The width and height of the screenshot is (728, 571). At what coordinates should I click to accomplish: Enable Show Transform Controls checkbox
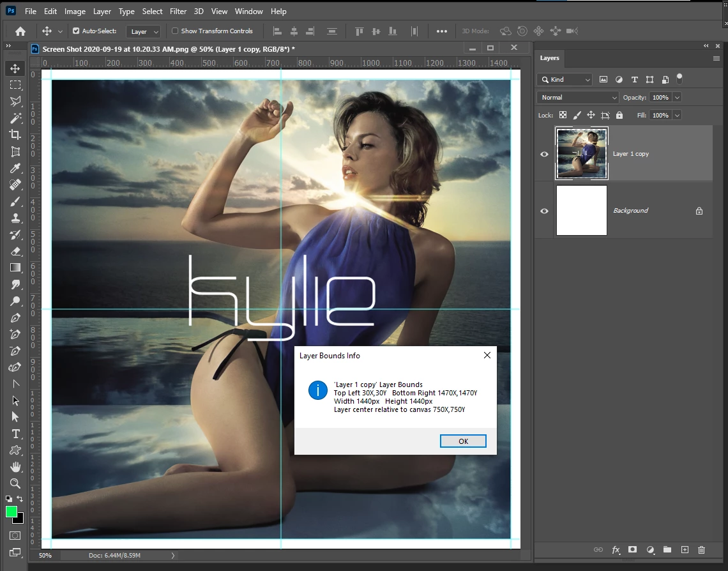[175, 31]
